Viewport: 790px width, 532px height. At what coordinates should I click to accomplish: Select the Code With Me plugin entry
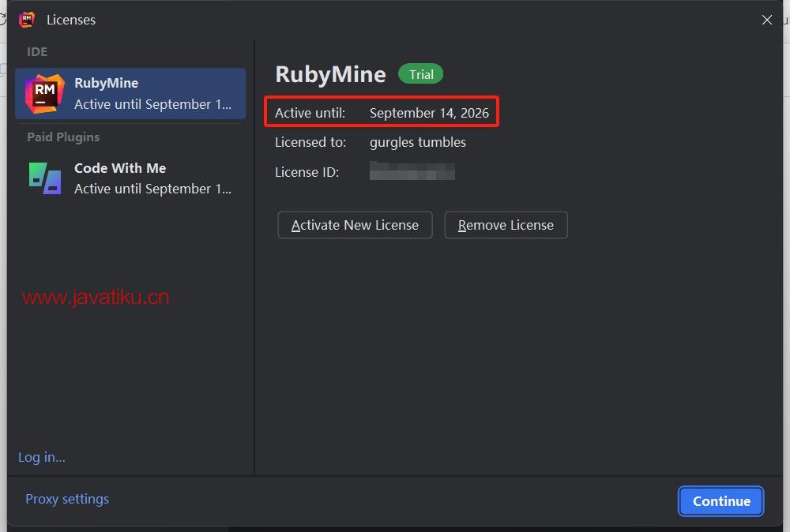130,178
